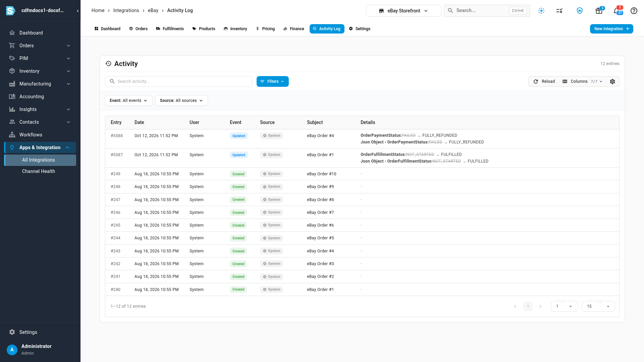Click the AI sparkle icon in top bar
The image size is (644, 362).
pyautogui.click(x=541, y=11)
